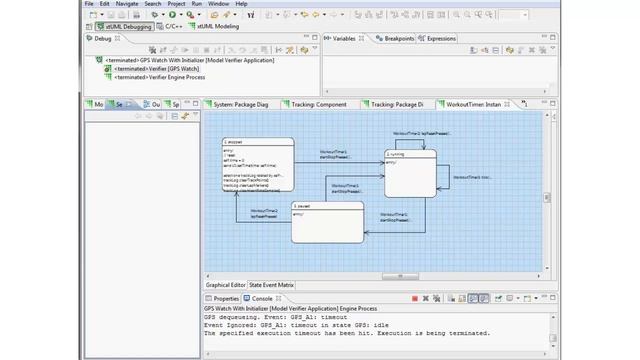Click the Link with Editor icon in left panel
The image size is (640, 360).
(x=185, y=116)
